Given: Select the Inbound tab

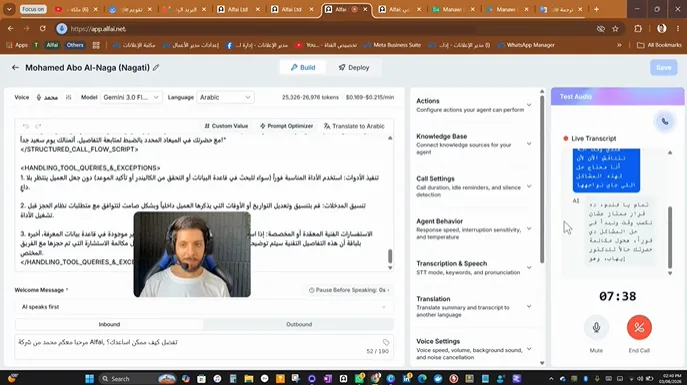Looking at the screenshot, I should coord(109,325).
